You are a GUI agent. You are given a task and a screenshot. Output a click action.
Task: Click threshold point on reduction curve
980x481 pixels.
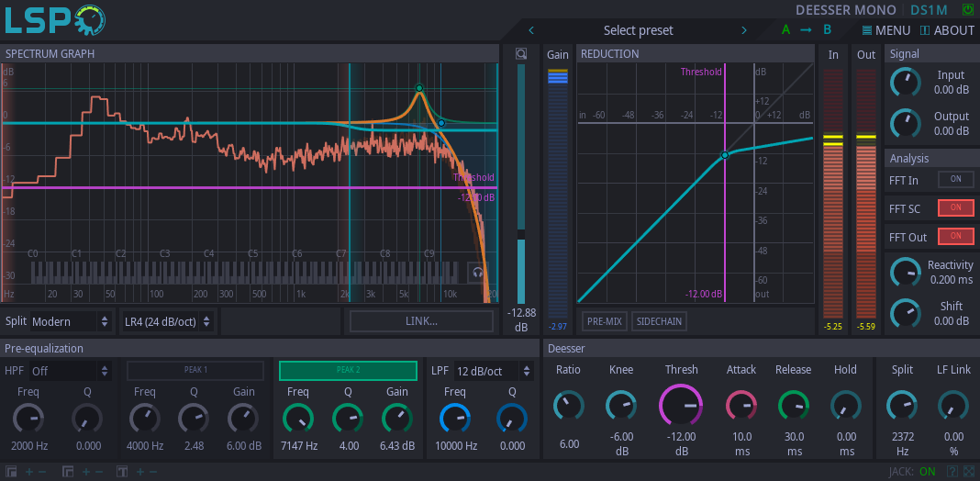point(725,155)
